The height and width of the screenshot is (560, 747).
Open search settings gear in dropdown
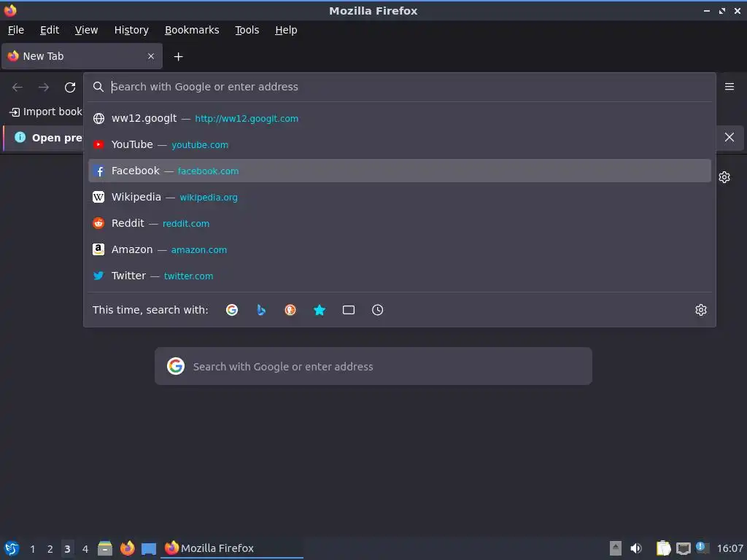point(701,310)
